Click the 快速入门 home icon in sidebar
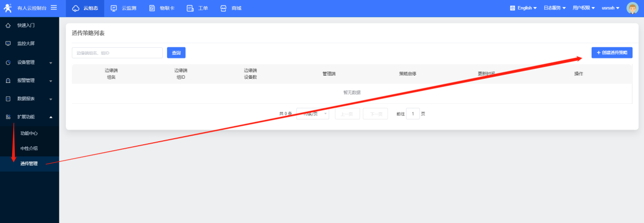This screenshot has width=644, height=223. (x=8, y=25)
